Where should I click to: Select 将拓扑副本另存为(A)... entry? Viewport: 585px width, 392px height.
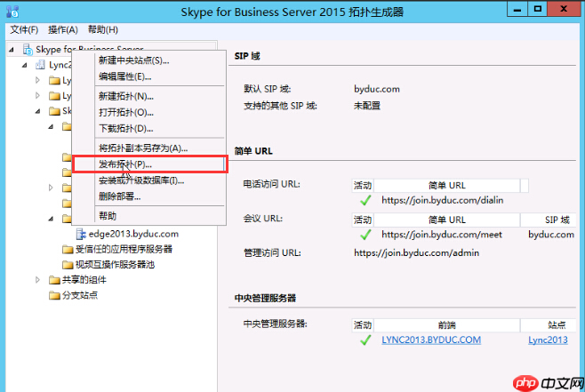143,148
